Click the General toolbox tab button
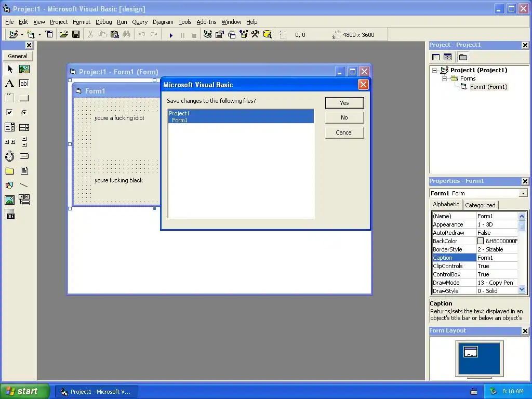Viewport: 532px width, 399px height. [18, 56]
